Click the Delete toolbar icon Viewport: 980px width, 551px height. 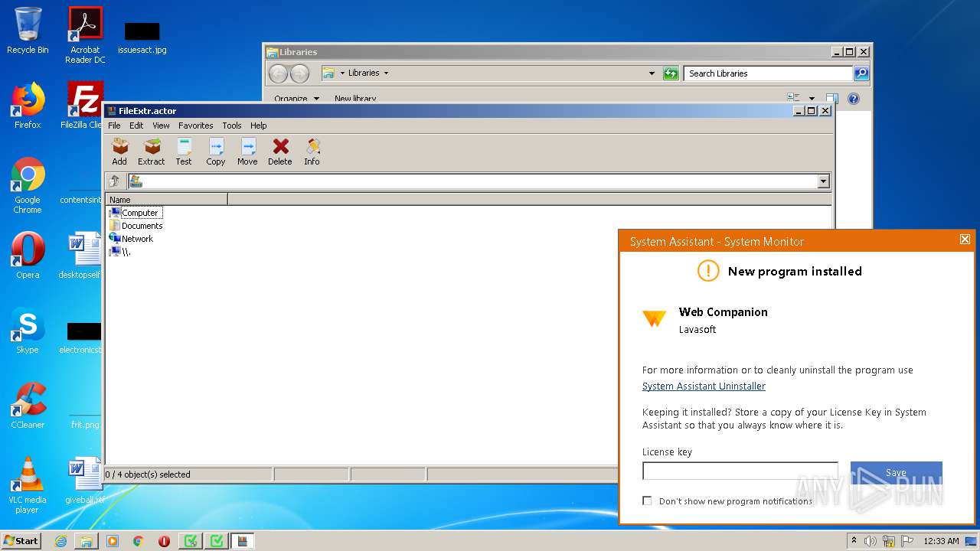coord(280,152)
